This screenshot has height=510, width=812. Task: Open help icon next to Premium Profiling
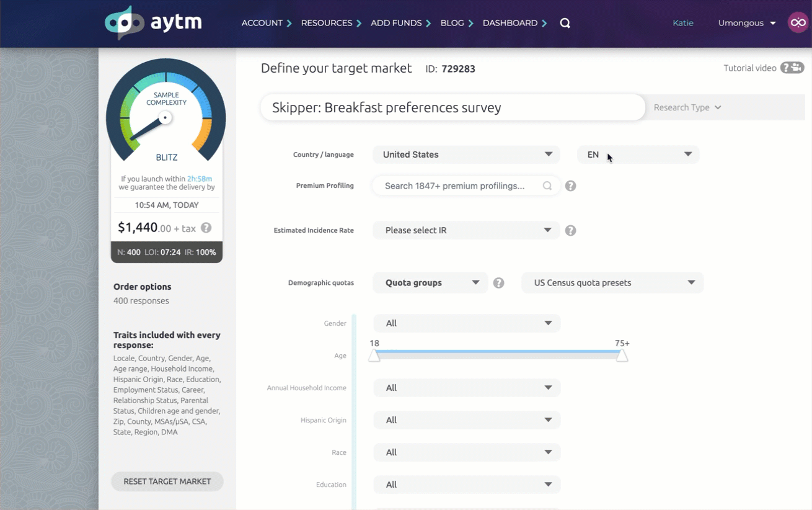tap(570, 186)
